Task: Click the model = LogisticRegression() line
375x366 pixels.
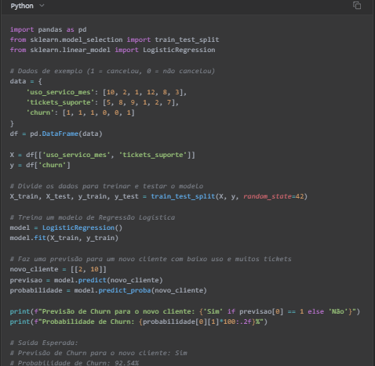Action: (x=66, y=228)
